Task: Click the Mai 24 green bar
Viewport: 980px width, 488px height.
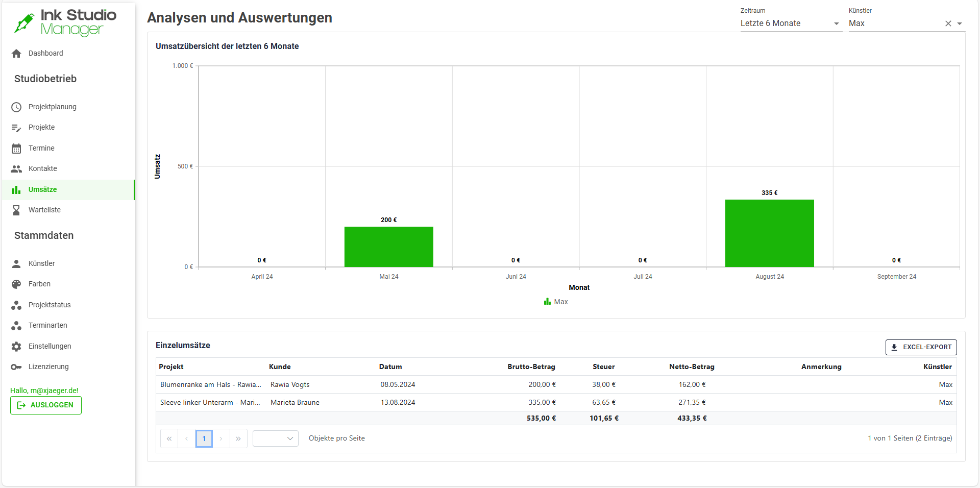Action: 389,247
